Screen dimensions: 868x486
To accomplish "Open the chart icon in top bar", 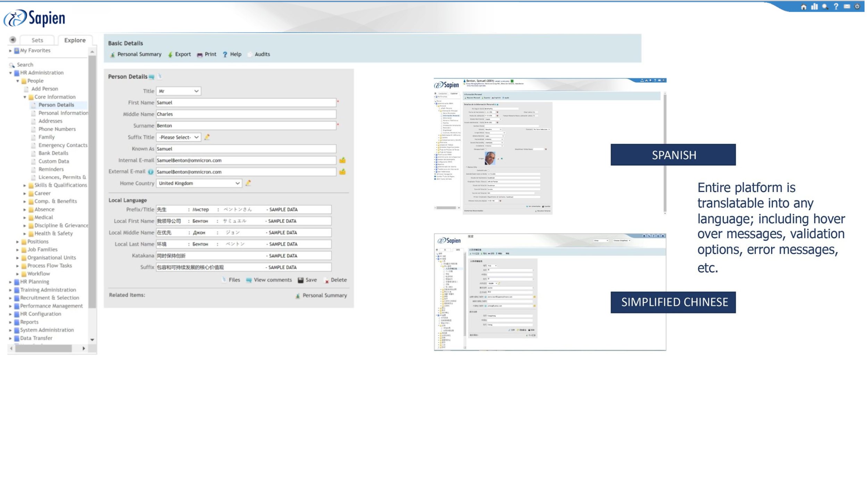I will [x=814, y=7].
